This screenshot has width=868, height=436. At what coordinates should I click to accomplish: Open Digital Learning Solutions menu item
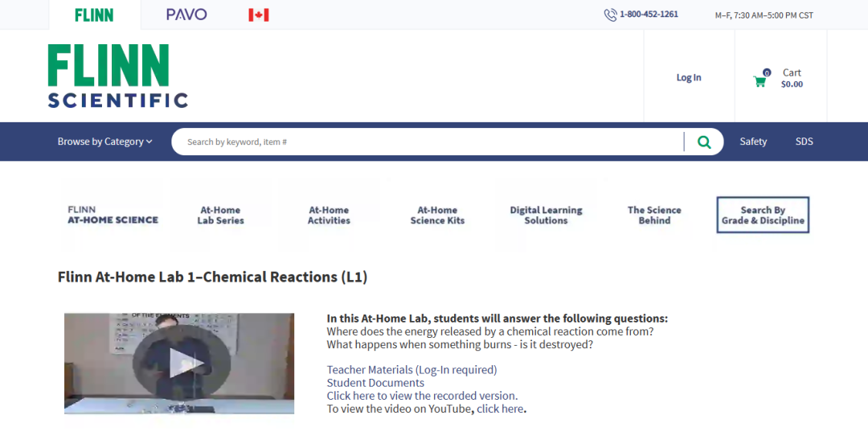tap(546, 215)
